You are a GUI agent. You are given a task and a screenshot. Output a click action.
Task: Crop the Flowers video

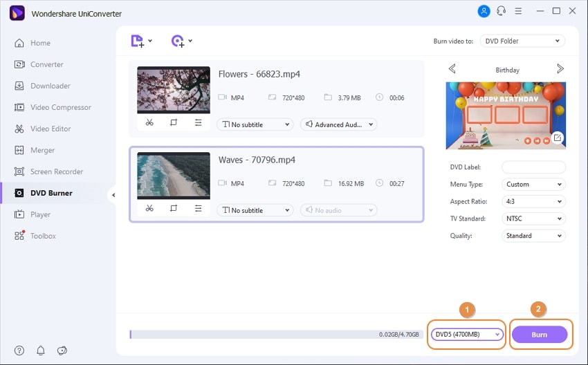tap(174, 122)
